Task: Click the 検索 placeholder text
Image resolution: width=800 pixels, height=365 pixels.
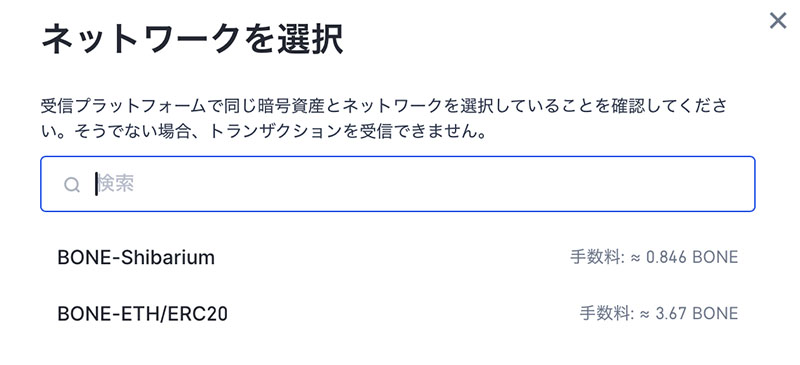Action: click(116, 184)
